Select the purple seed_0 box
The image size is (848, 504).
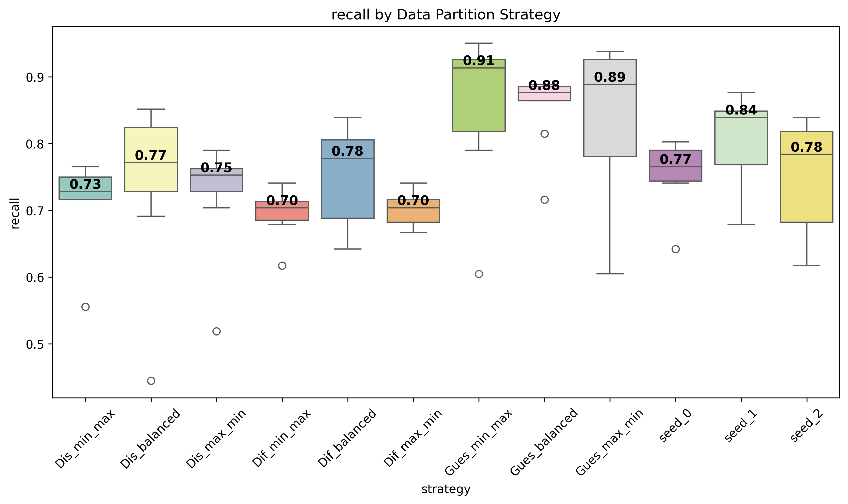[675, 174]
